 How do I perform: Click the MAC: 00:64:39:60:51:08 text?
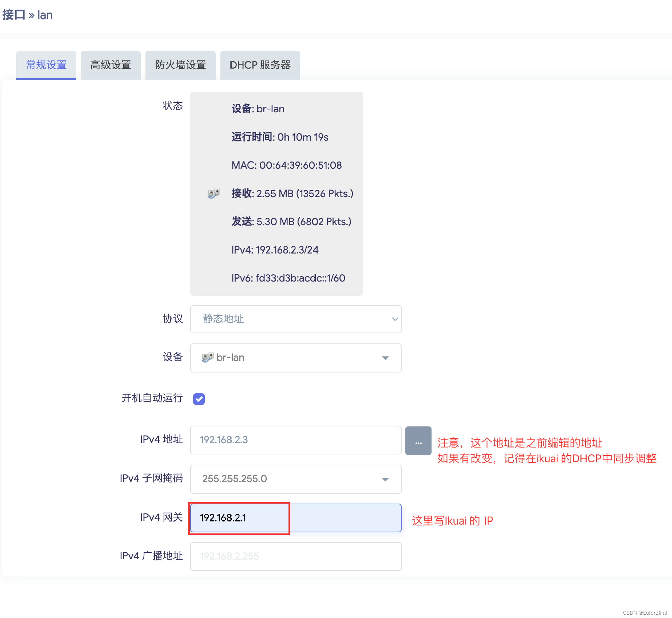(x=287, y=165)
